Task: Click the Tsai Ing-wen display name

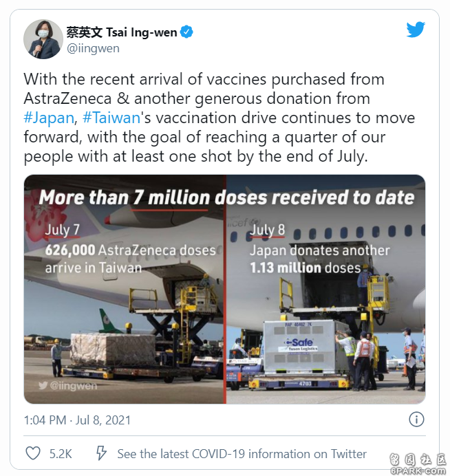Action: (x=122, y=32)
